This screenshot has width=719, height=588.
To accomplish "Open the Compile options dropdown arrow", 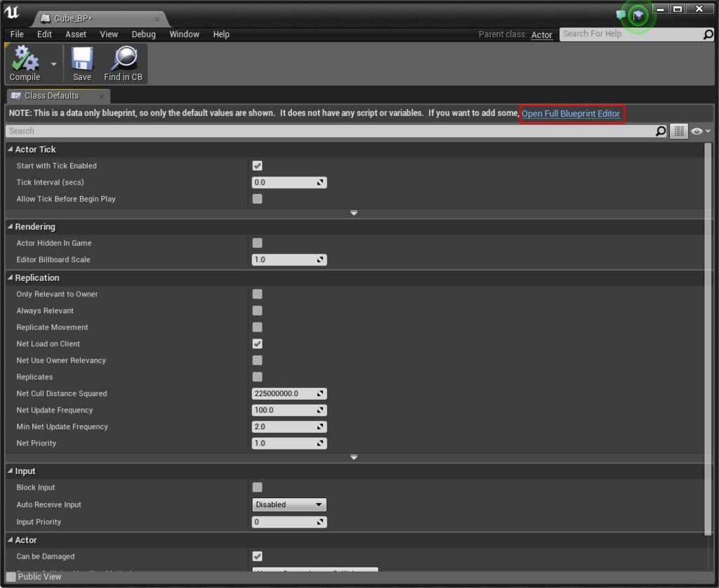I will (53, 64).
